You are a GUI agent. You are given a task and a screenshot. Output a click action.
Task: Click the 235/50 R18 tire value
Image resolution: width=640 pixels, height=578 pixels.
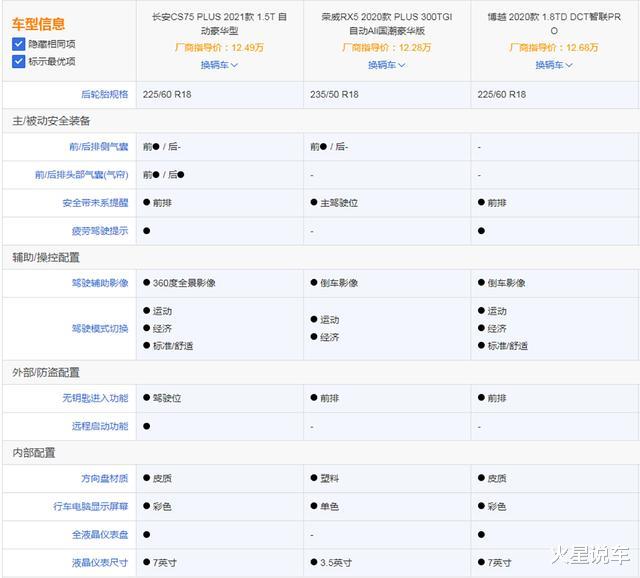[x=334, y=94]
